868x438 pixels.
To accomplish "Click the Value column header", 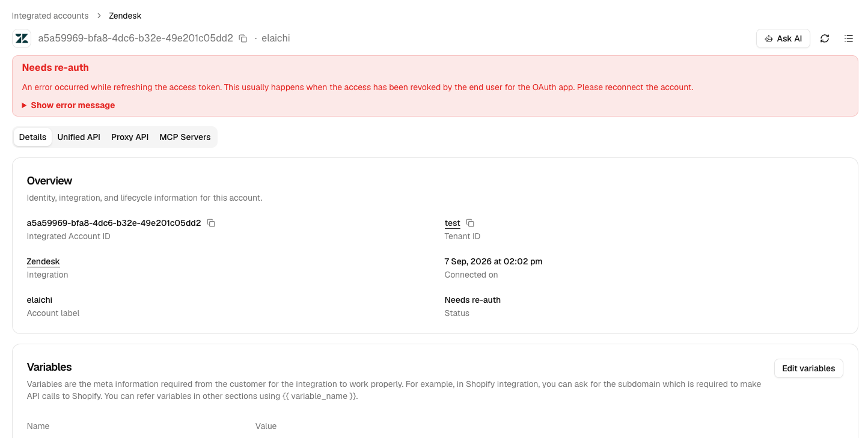I will (266, 426).
